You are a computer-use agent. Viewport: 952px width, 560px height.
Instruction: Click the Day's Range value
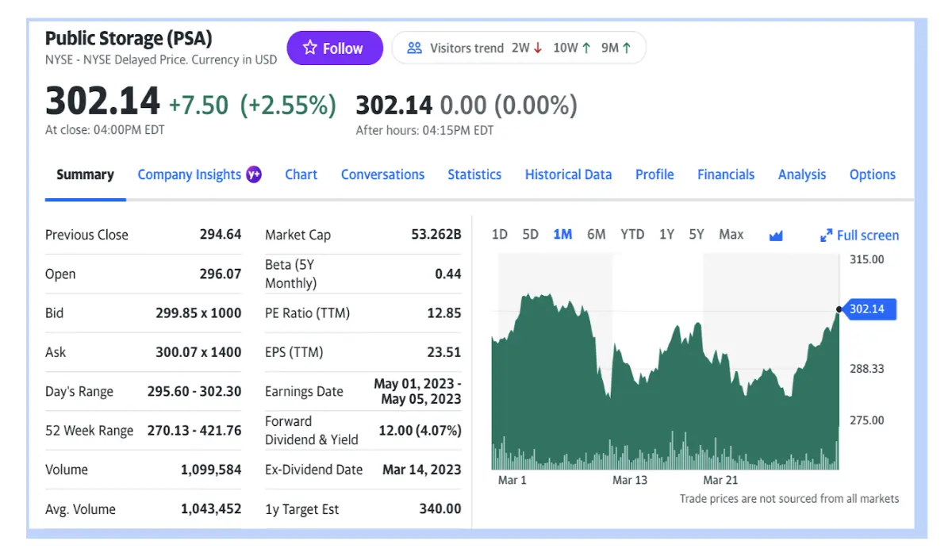(194, 391)
